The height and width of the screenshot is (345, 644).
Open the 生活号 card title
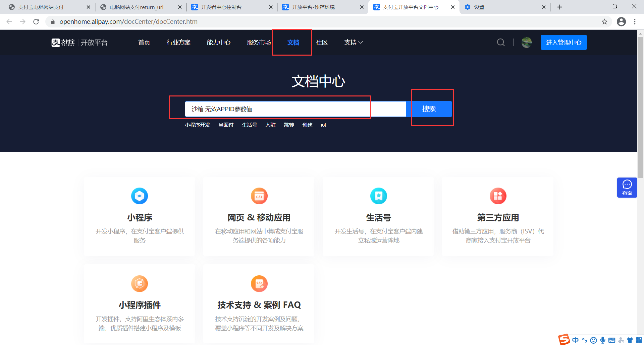[379, 218]
